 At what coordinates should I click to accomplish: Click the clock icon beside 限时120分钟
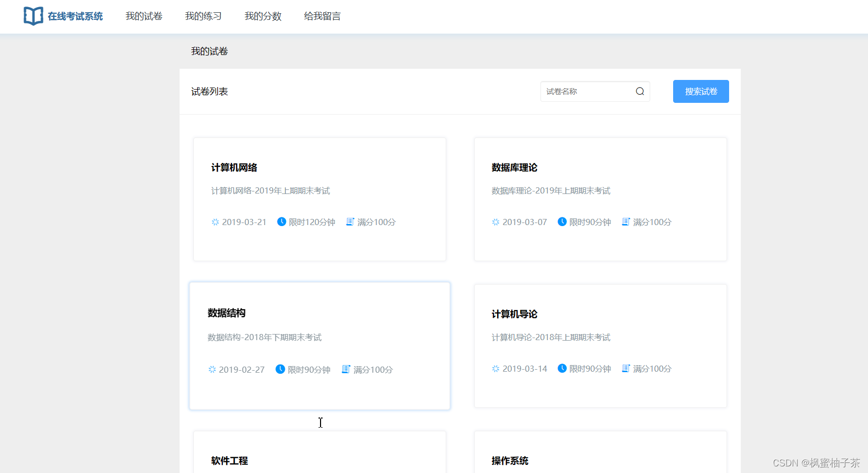click(x=281, y=221)
